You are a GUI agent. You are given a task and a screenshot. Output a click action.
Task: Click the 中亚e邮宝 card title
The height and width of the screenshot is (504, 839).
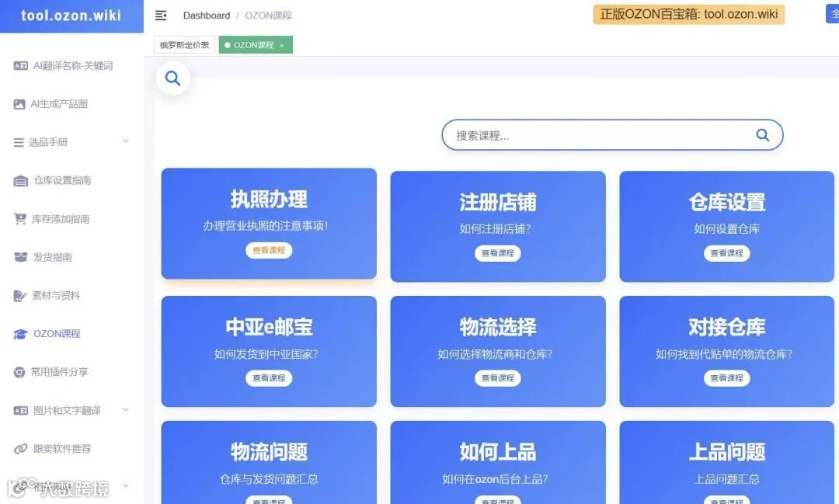(269, 327)
